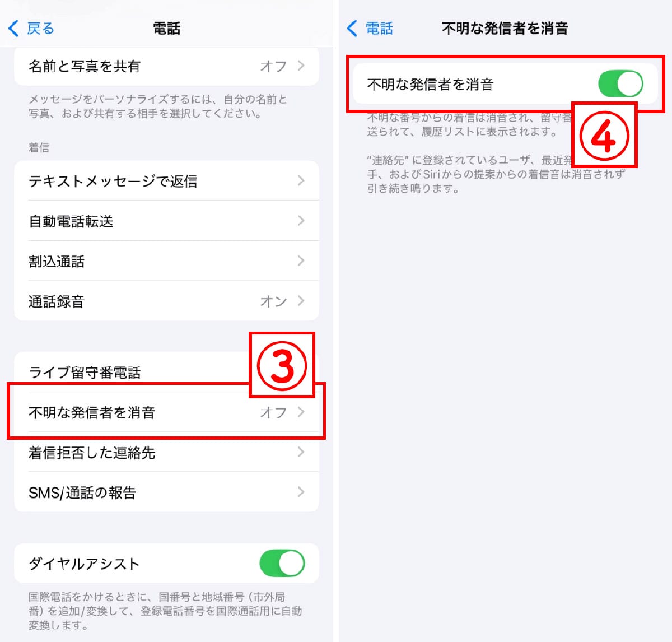Open the 着信拒否した連絡先 chevron arrow
Image resolution: width=672 pixels, height=642 pixels.
coord(301,452)
